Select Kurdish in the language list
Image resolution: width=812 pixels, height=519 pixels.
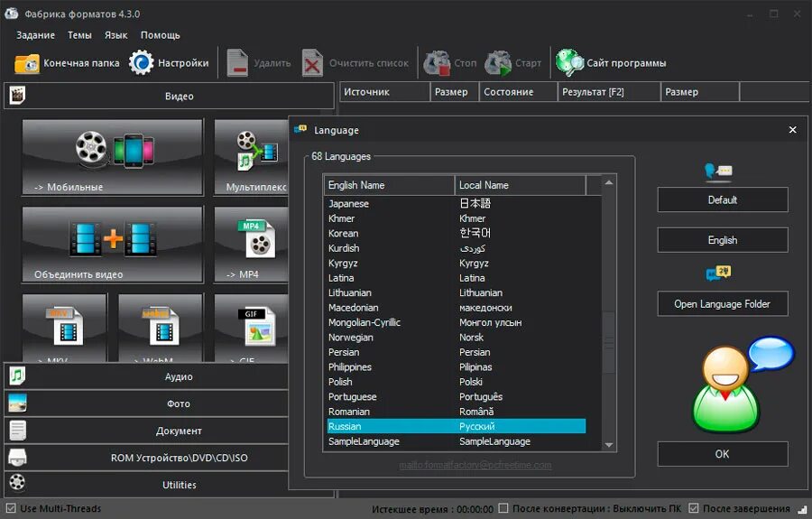coord(456,248)
